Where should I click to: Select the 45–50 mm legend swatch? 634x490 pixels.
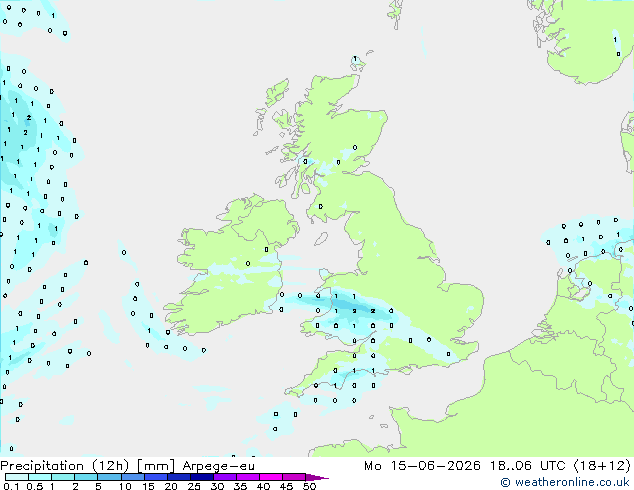(294, 477)
